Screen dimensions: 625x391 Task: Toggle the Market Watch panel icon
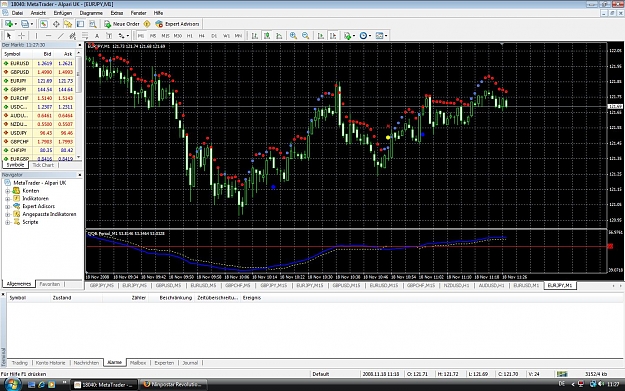[43, 24]
